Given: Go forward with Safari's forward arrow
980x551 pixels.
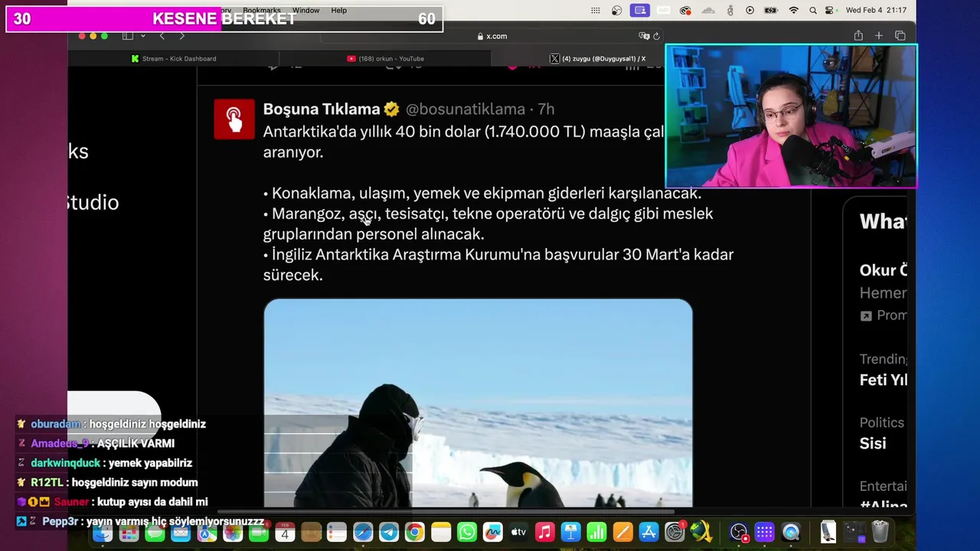Looking at the screenshot, I should coord(181,36).
